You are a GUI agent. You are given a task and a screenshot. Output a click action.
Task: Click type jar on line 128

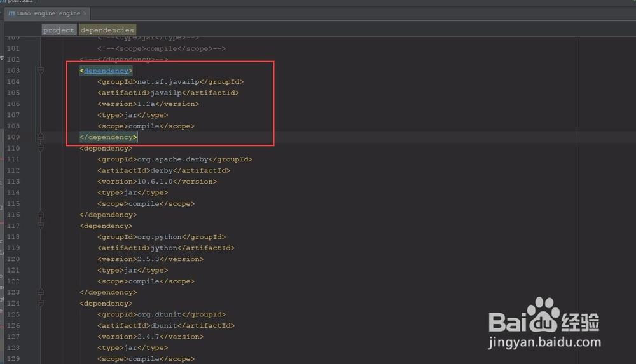coord(132,347)
